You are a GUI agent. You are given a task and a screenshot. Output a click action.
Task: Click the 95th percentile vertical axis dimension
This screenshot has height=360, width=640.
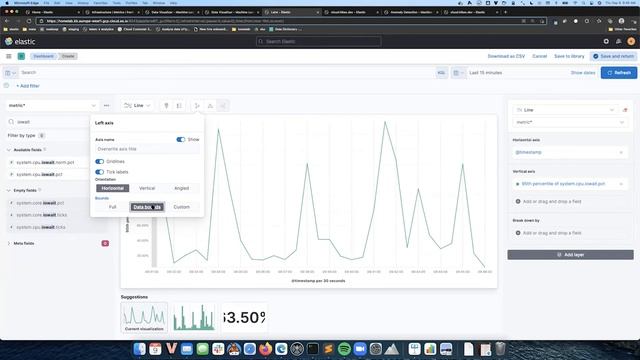pyautogui.click(x=569, y=184)
